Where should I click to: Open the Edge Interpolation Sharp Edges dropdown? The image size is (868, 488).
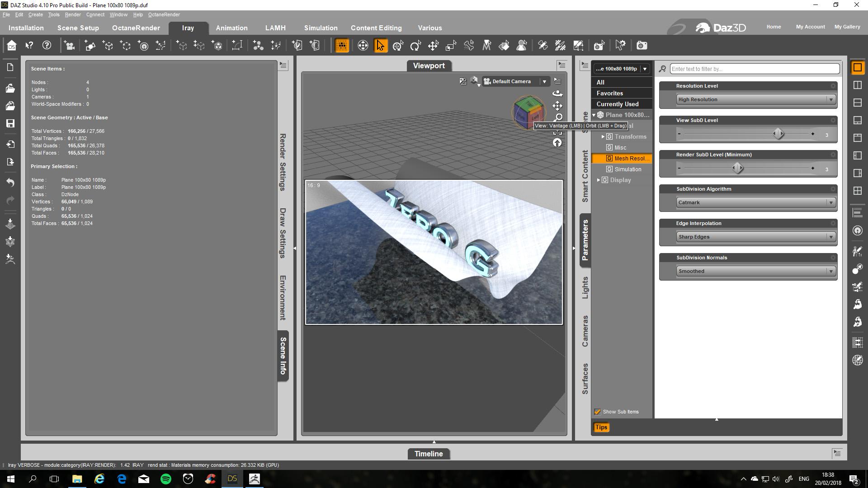click(755, 237)
